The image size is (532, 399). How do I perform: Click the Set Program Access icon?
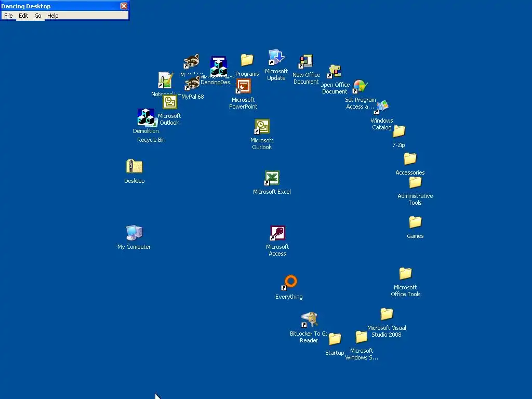pos(360,87)
